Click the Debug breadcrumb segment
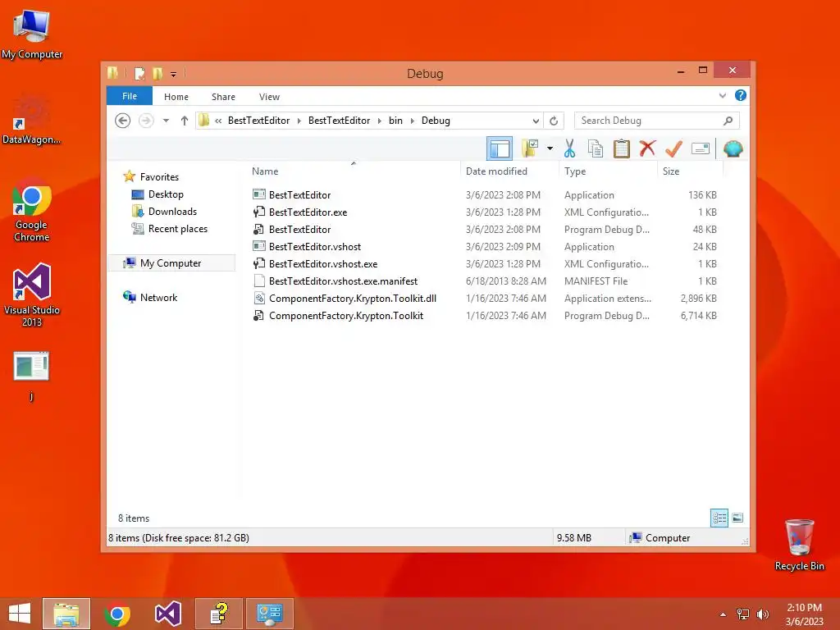The image size is (840, 630). [x=436, y=121]
